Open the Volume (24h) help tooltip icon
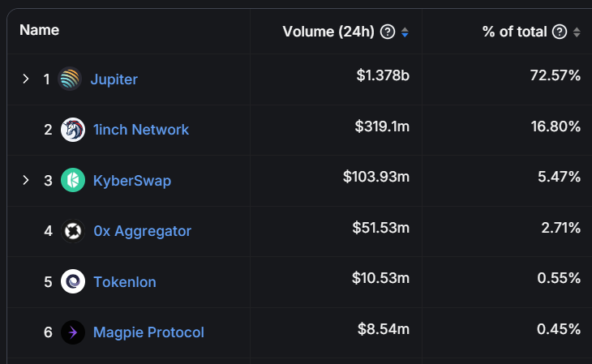 point(388,32)
